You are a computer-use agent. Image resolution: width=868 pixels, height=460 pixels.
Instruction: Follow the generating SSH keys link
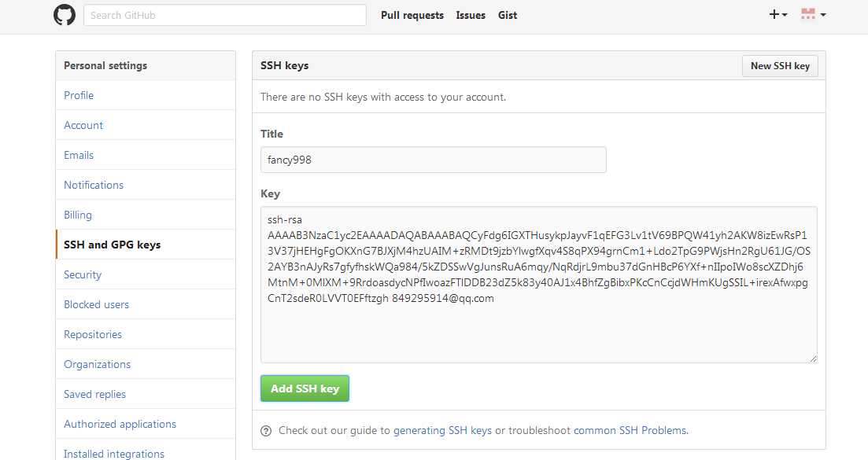pyautogui.click(x=442, y=431)
